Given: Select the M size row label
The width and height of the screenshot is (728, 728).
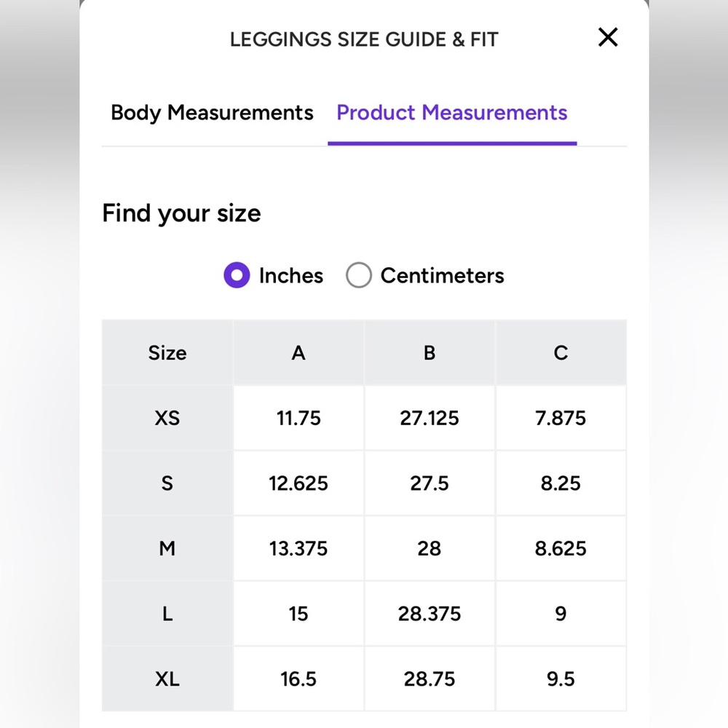Looking at the screenshot, I should coord(167,548).
